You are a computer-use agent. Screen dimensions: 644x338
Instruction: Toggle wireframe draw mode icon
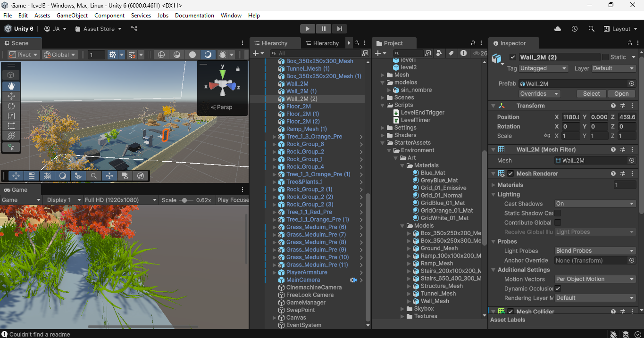point(161,55)
